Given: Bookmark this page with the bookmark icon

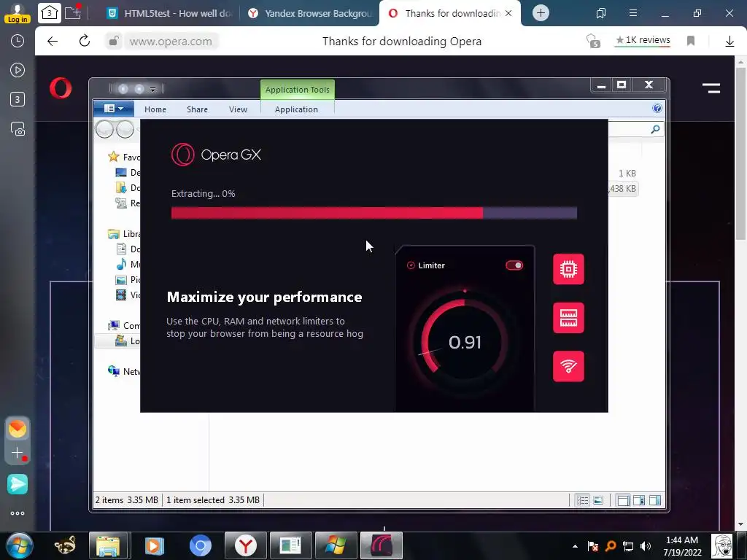Looking at the screenshot, I should coord(691,41).
